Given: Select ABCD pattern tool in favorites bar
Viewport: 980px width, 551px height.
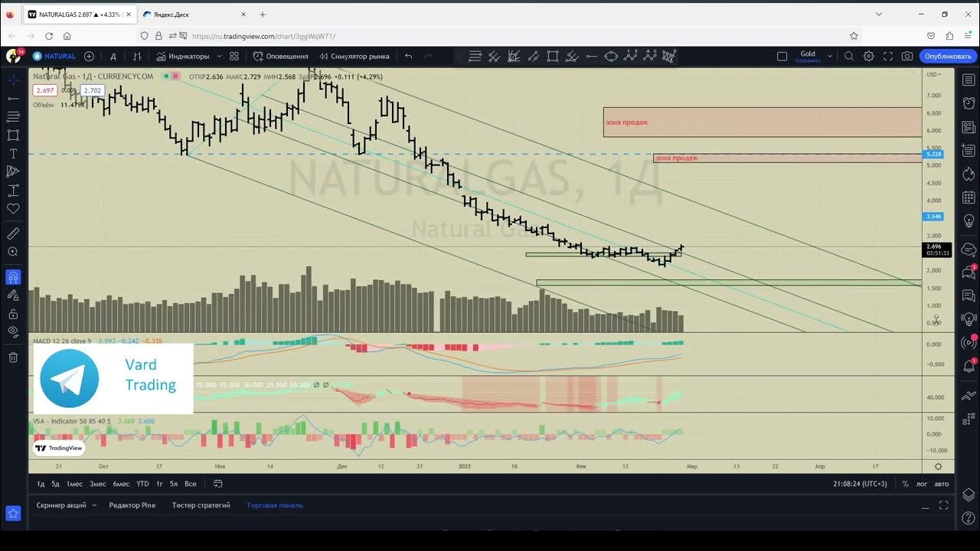Looking at the screenshot, I should [x=650, y=56].
